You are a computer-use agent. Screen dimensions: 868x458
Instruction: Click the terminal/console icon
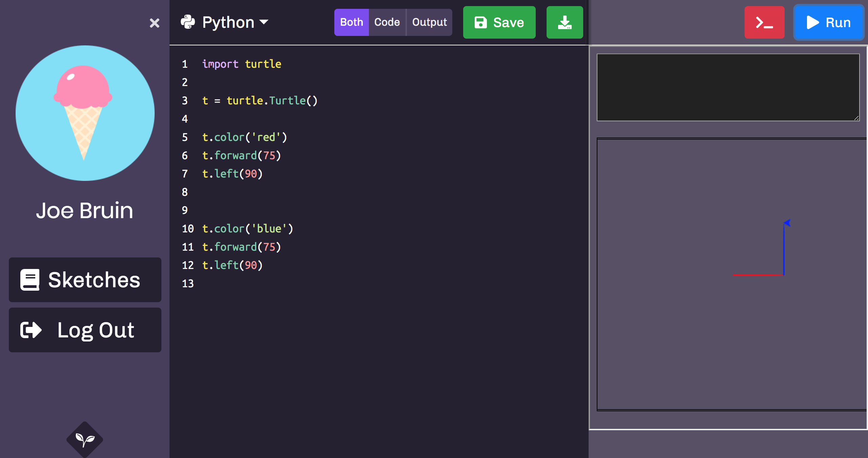(x=765, y=22)
